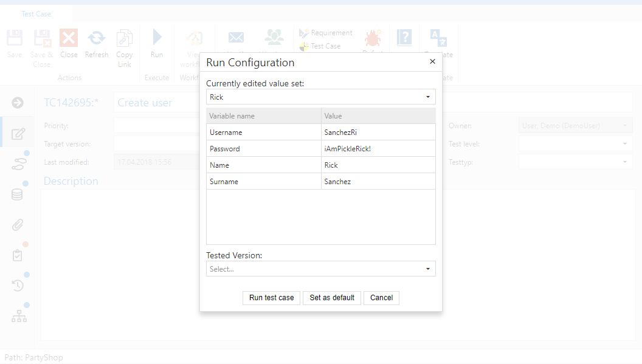Expand sidebar with the arrow circle icon
642x364 pixels.
click(18, 103)
